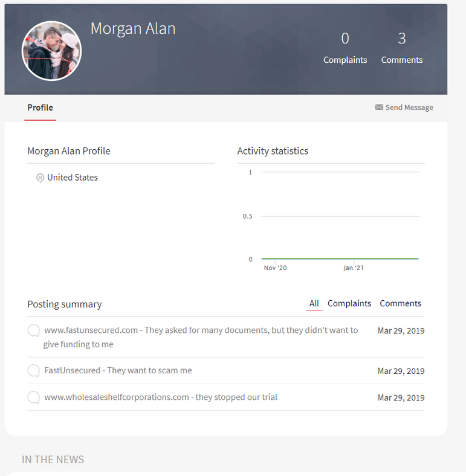
Task: Filter Posting summary by Comments
Action: point(400,304)
